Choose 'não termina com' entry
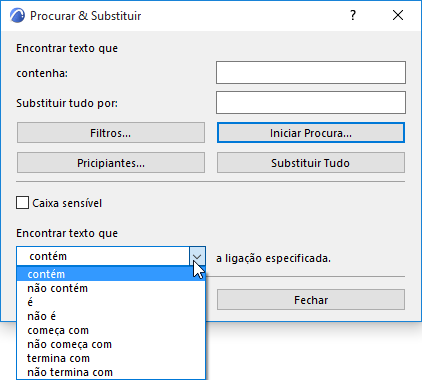This screenshot has height=380, width=422. [111, 372]
